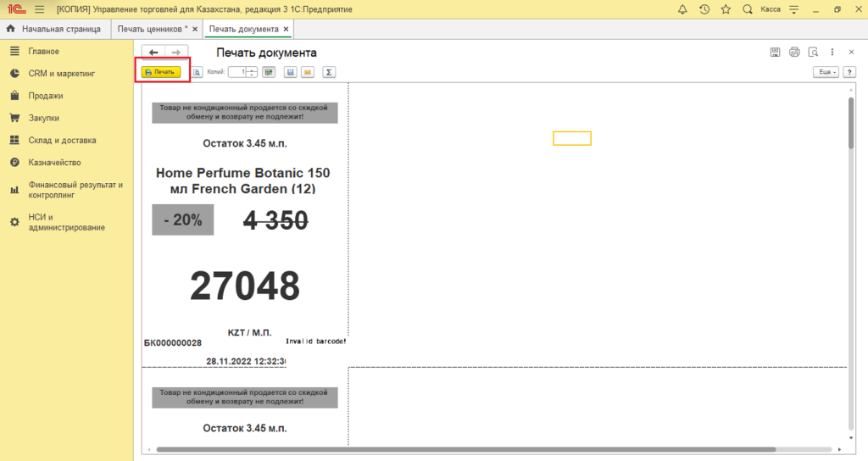
Task: Open CRM и маркетинг section
Action: click(62, 73)
